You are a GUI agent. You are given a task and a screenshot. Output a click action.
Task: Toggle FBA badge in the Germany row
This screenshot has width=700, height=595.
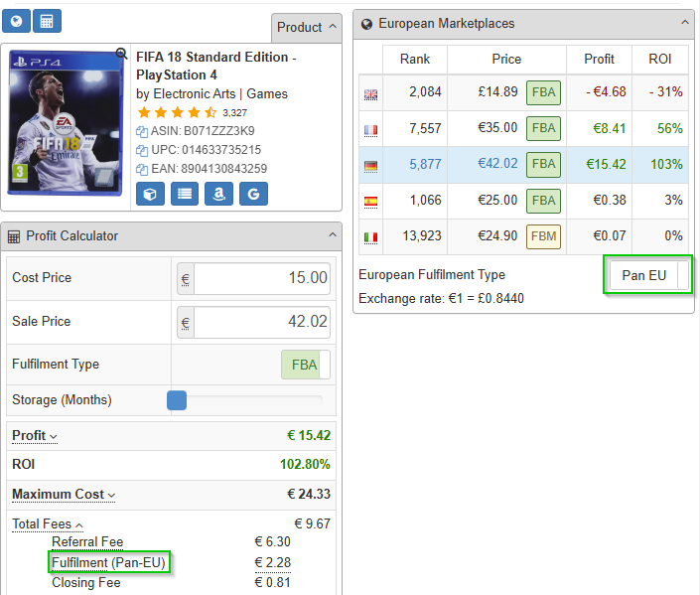(x=543, y=164)
